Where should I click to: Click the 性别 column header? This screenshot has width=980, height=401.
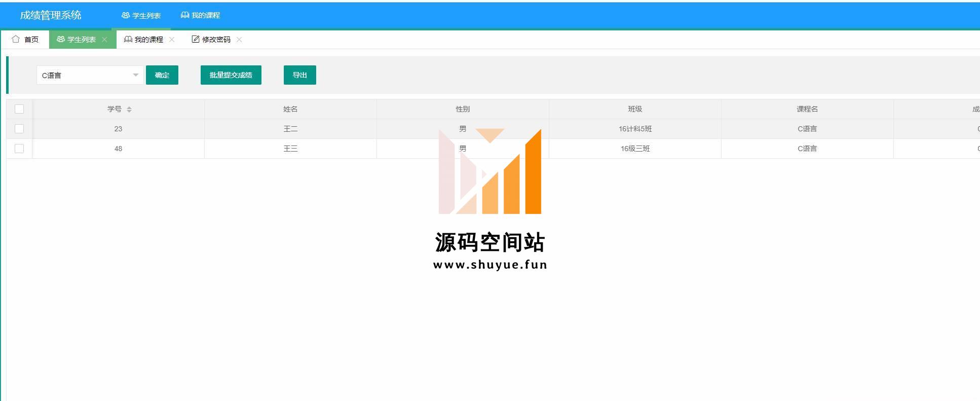463,109
